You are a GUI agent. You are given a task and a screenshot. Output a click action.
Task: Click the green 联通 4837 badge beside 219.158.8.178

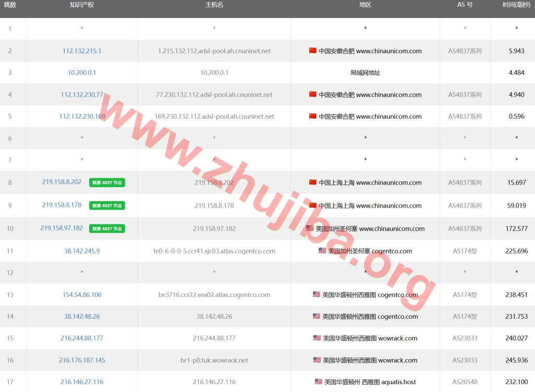[x=107, y=205]
